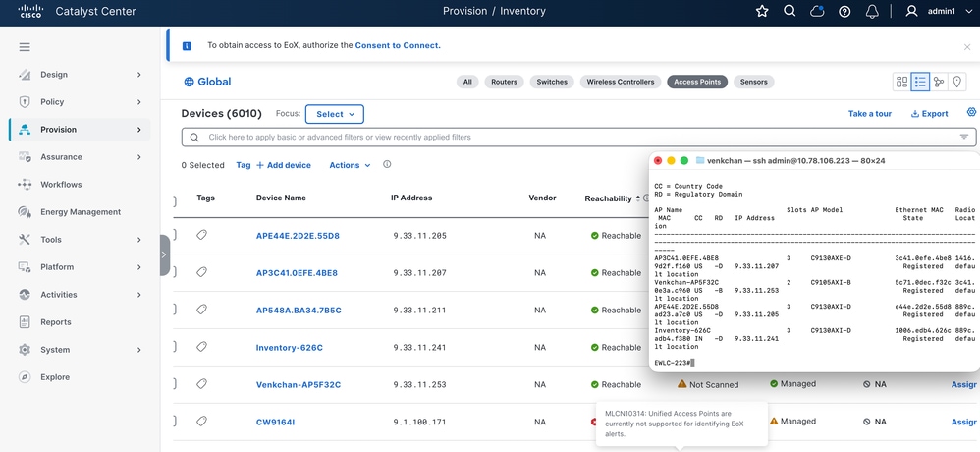This screenshot has height=452, width=980.
Task: Open the cloud connectivity icon
Action: pos(817,11)
